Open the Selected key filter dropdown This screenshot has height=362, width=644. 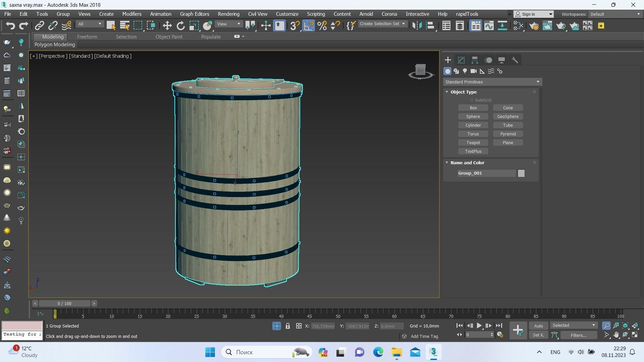pos(574,325)
